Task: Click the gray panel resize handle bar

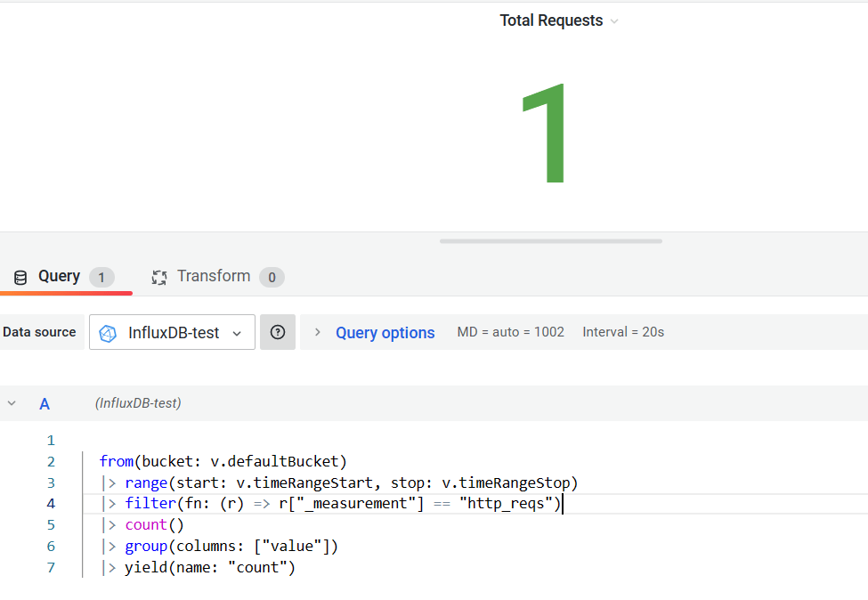Action: [549, 240]
